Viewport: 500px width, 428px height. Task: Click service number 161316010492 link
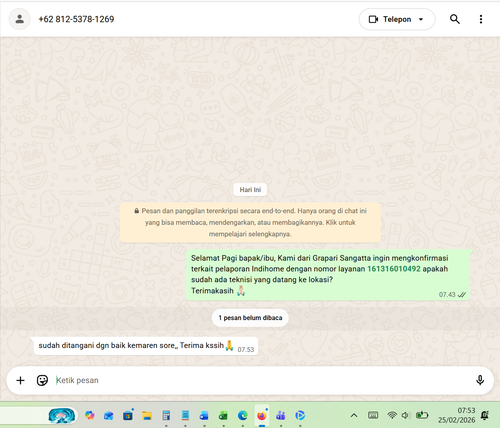(x=394, y=269)
